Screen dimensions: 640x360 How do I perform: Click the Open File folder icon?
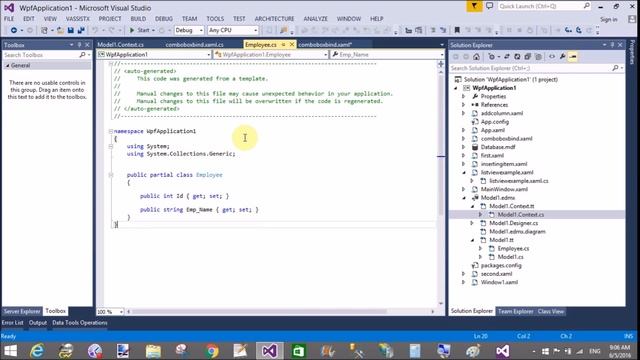60,30
